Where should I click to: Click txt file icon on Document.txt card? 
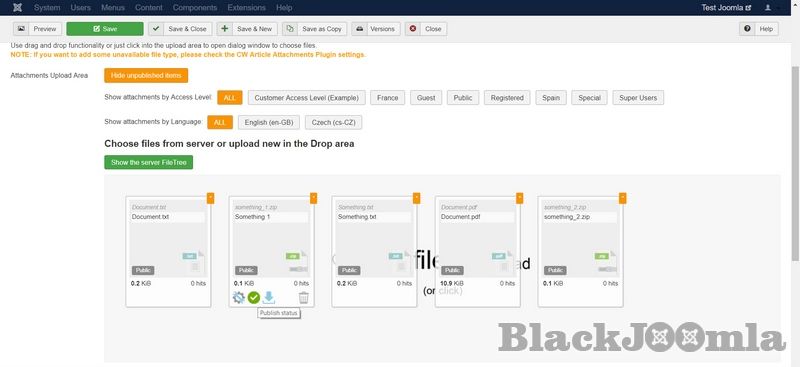(x=194, y=261)
